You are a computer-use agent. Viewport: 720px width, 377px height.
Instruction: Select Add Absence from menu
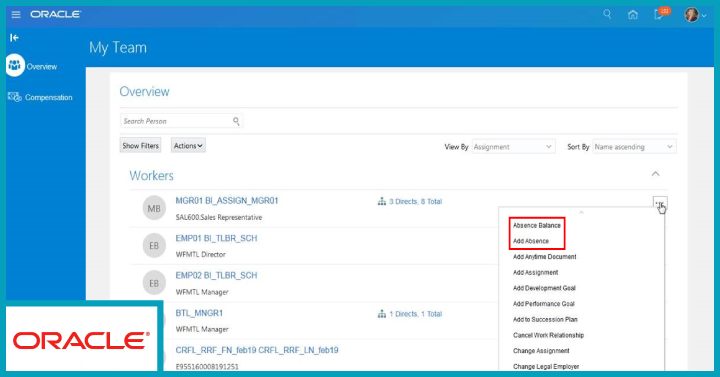click(x=531, y=241)
